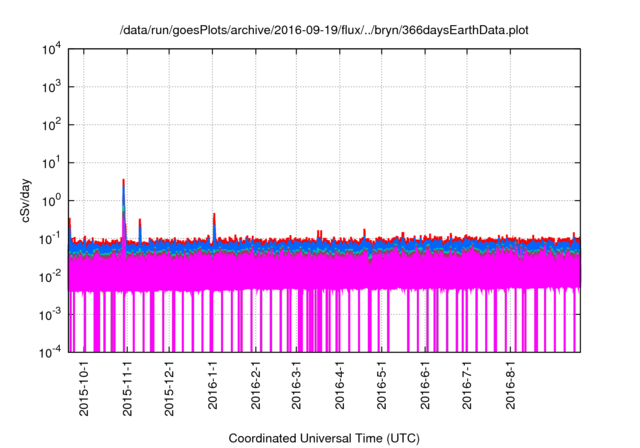Click the y-axis tick label 10^2
Viewport: 640px width, 448px height.
click(51, 125)
